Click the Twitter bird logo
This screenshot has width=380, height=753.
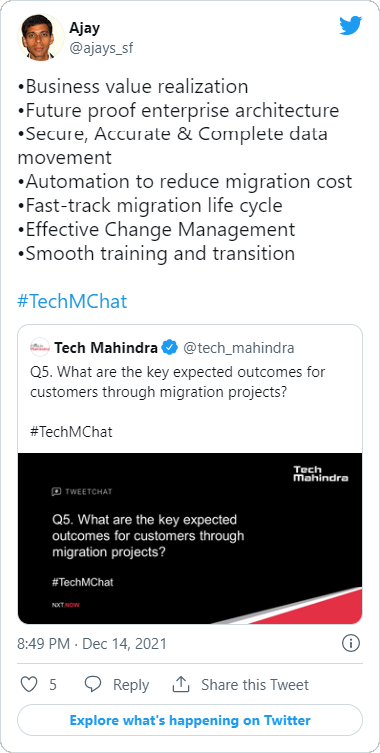[x=351, y=26]
